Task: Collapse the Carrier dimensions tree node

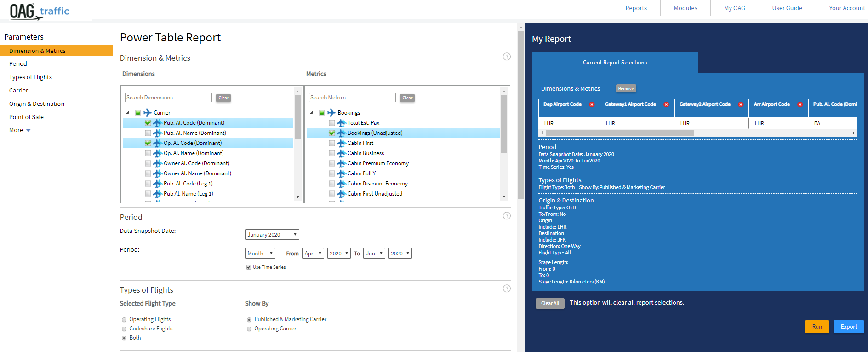Action: point(127,113)
